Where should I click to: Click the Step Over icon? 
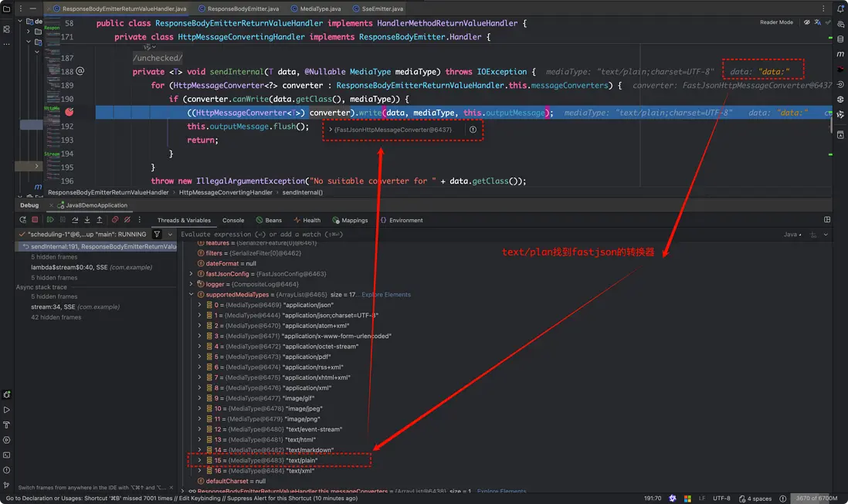(x=75, y=220)
